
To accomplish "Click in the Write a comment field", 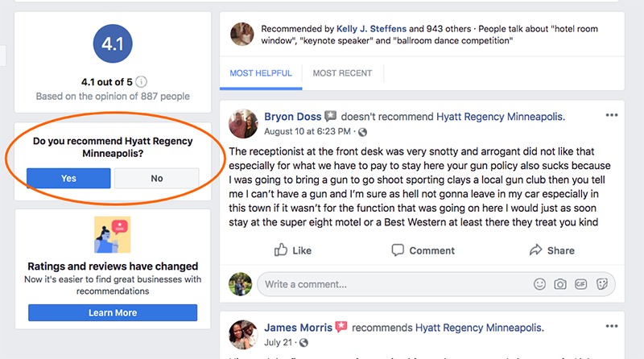I will (394, 284).
